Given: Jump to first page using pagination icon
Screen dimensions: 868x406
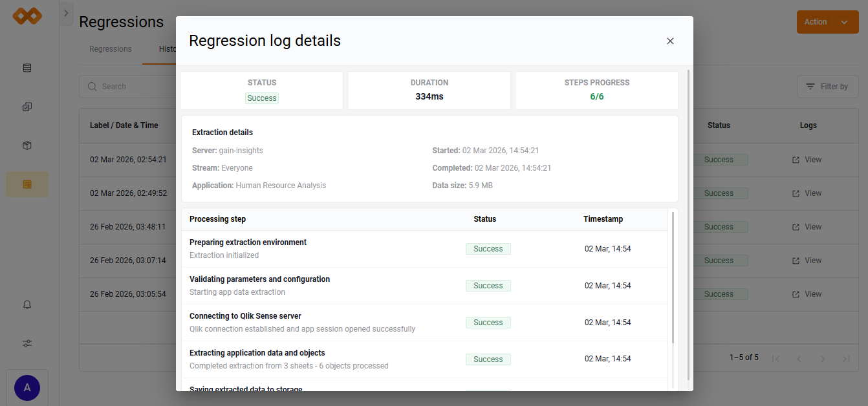Looking at the screenshot, I should (776, 358).
